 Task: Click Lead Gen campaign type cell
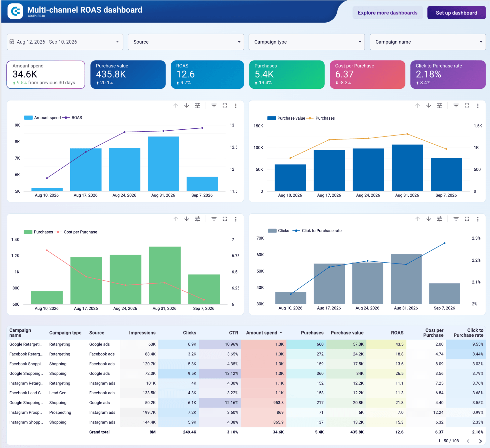click(x=58, y=393)
